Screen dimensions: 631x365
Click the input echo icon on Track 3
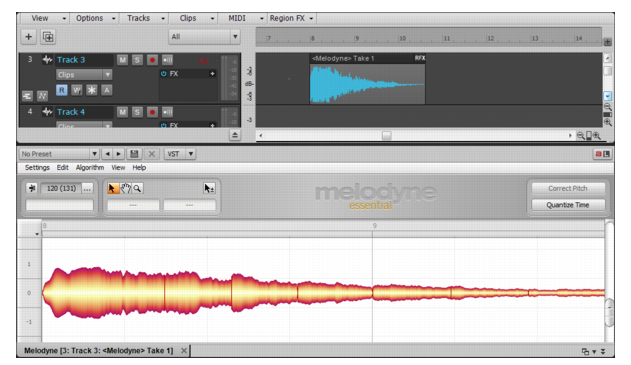click(167, 60)
